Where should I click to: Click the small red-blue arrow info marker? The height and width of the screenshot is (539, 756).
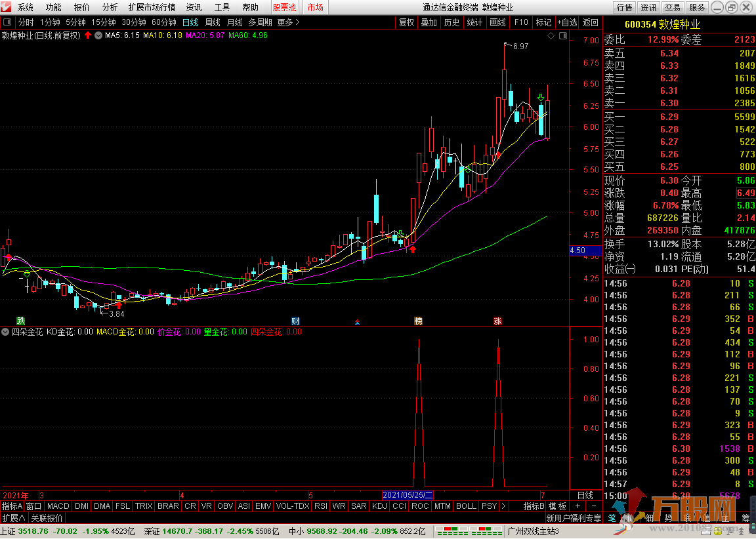pyautogui.click(x=357, y=322)
